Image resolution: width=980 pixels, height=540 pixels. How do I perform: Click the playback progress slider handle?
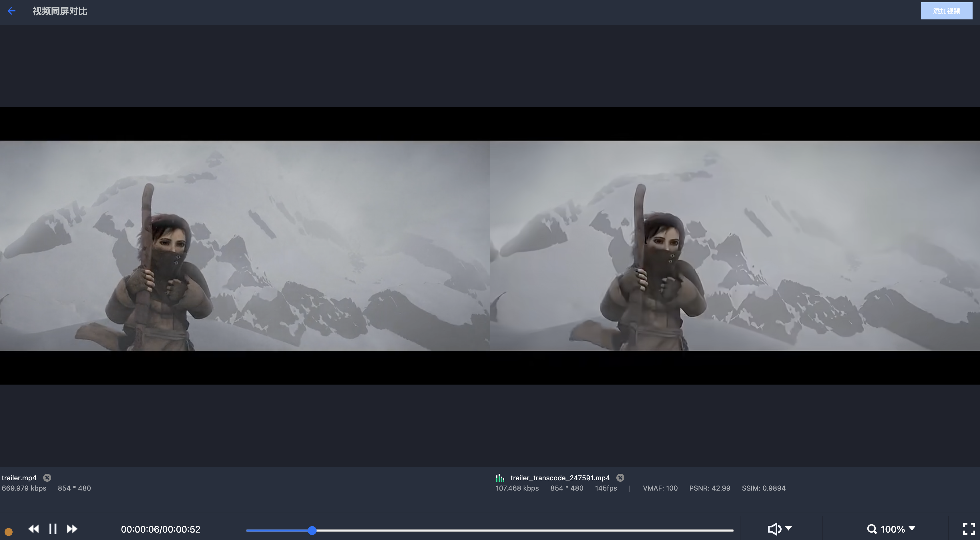312,530
